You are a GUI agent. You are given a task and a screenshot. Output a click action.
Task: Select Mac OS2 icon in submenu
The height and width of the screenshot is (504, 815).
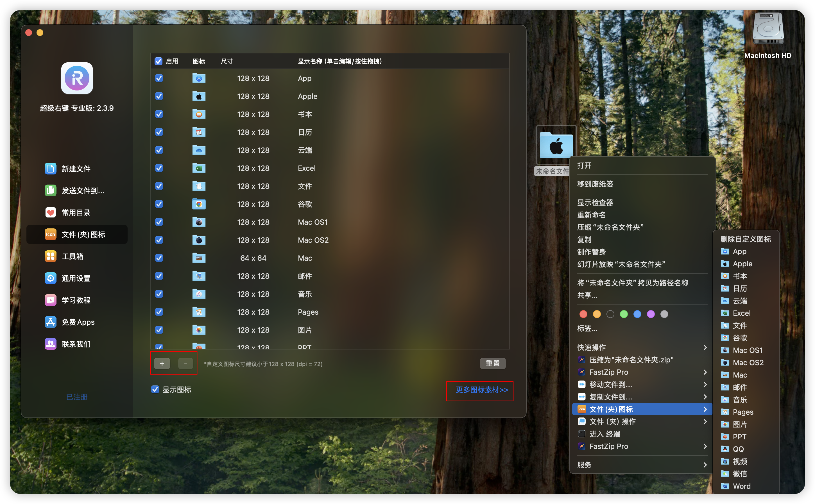point(747,362)
